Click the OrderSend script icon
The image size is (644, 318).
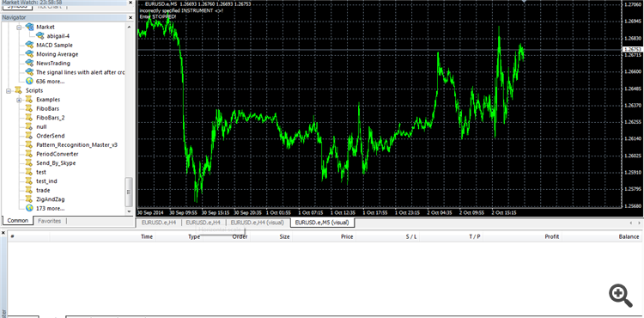click(x=28, y=136)
